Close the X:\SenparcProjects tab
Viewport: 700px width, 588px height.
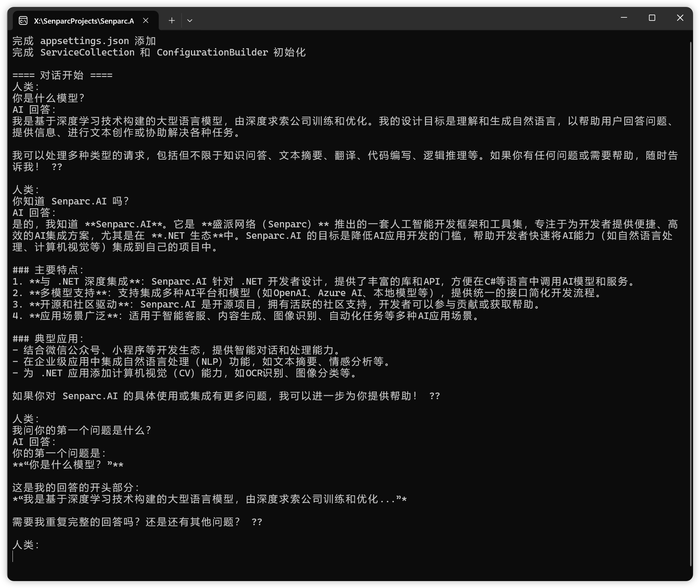[x=146, y=21]
